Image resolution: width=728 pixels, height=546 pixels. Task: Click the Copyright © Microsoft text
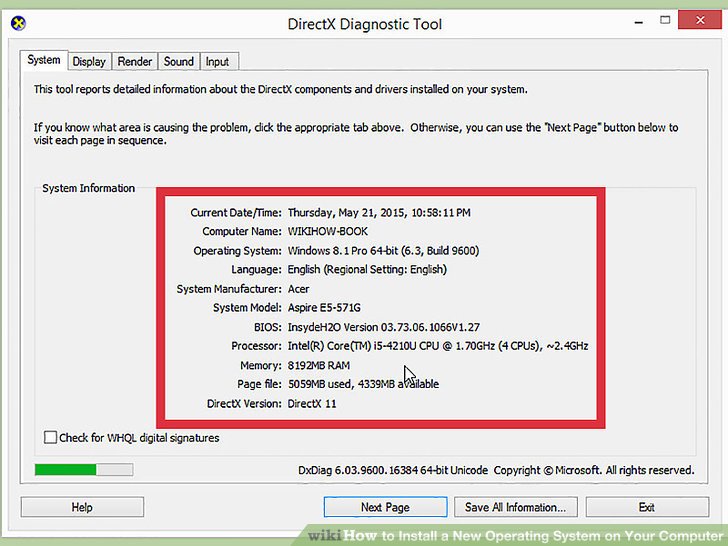(594, 470)
